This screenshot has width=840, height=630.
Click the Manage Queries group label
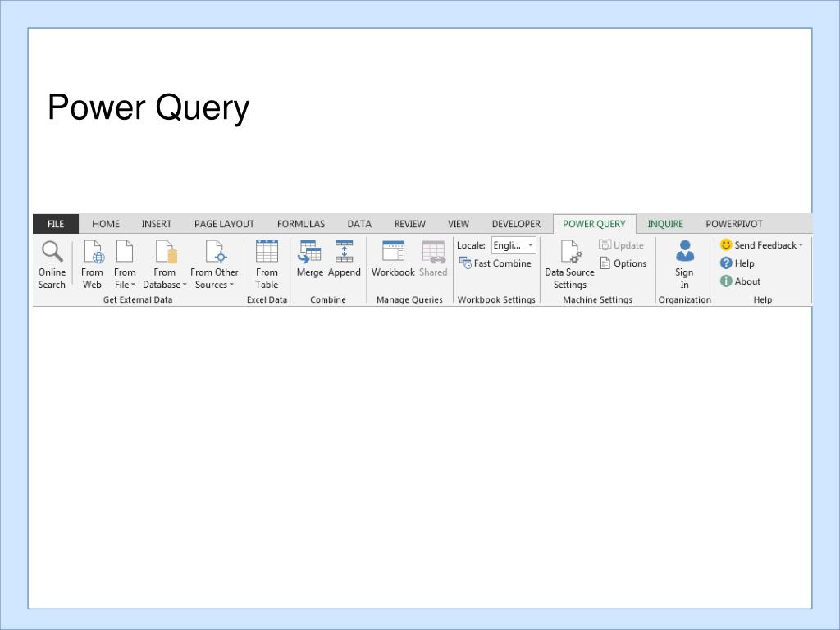pos(409,300)
